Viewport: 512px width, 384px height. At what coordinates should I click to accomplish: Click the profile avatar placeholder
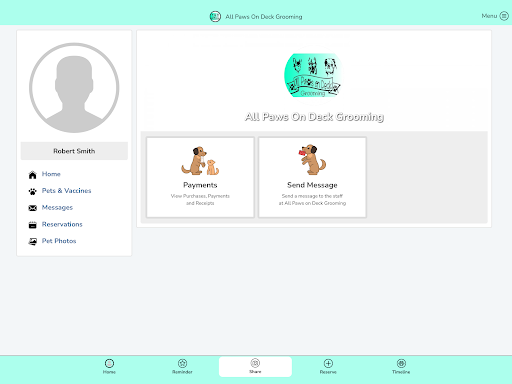coord(74,88)
